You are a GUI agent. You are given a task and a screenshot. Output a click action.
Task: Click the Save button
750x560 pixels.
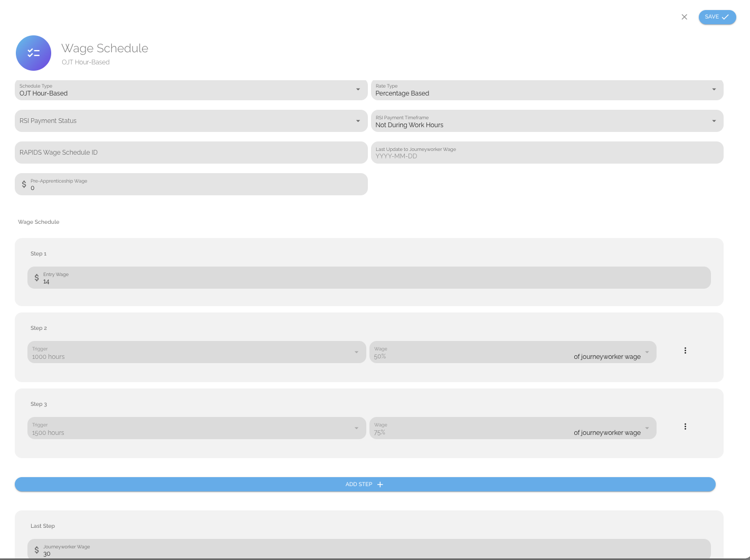717,17
